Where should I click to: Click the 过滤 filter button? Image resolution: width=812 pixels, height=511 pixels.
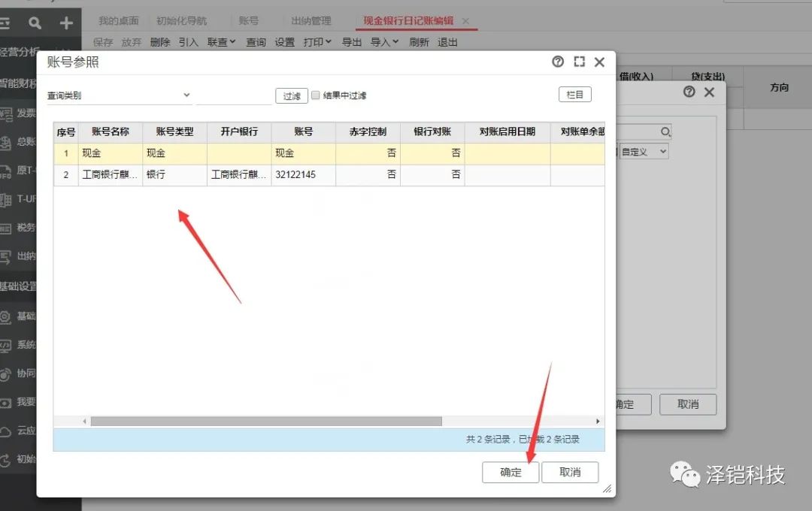coord(292,95)
